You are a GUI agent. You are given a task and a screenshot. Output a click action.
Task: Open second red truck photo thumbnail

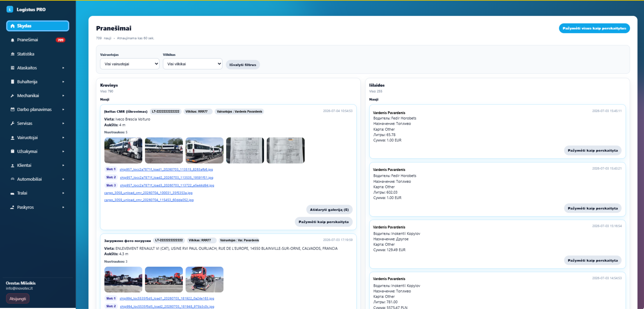pyautogui.click(x=164, y=279)
